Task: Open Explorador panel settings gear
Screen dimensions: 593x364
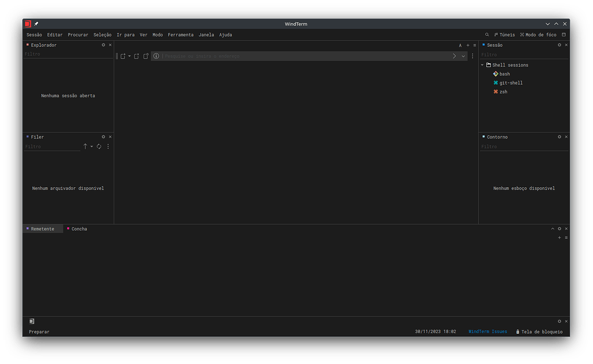Action: click(103, 45)
